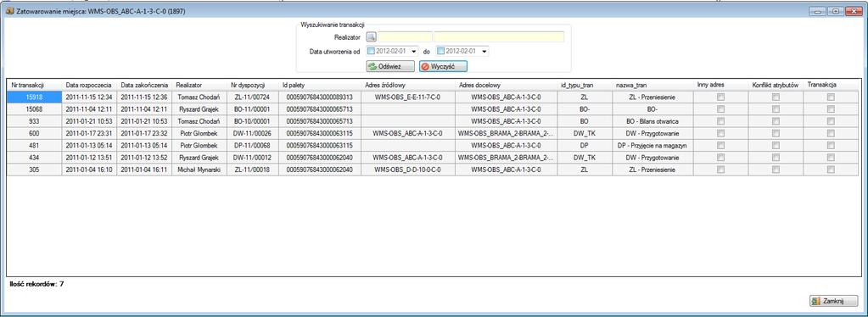Click the Wyczyść clear button

(x=443, y=66)
